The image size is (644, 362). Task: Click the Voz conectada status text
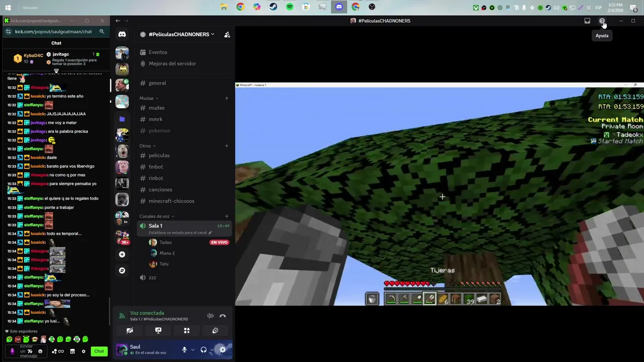(x=147, y=313)
